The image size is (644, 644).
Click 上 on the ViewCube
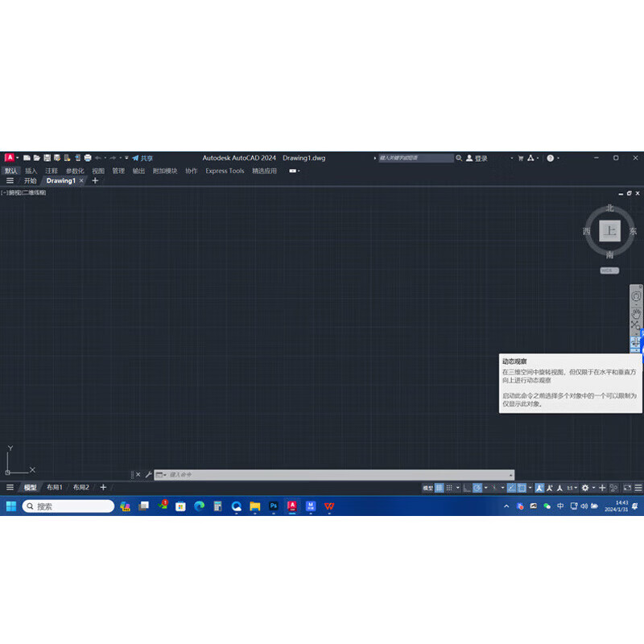tap(609, 232)
